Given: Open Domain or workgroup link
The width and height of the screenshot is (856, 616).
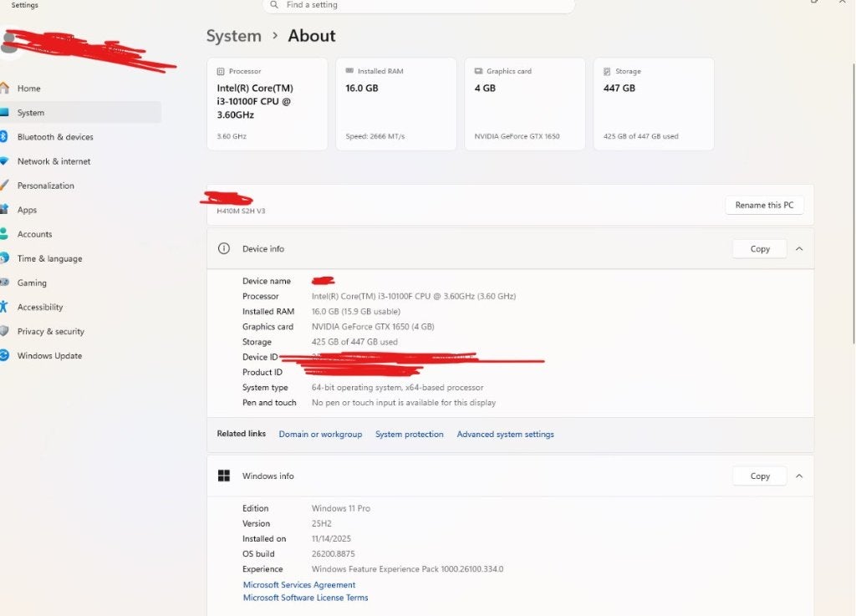Looking at the screenshot, I should 320,435.
